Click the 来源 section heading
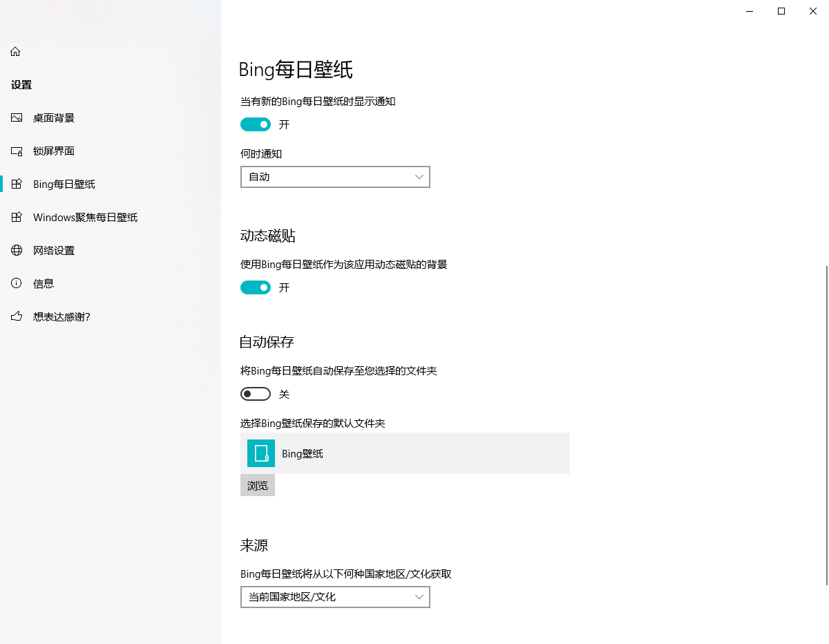The height and width of the screenshot is (644, 829). pos(254,545)
